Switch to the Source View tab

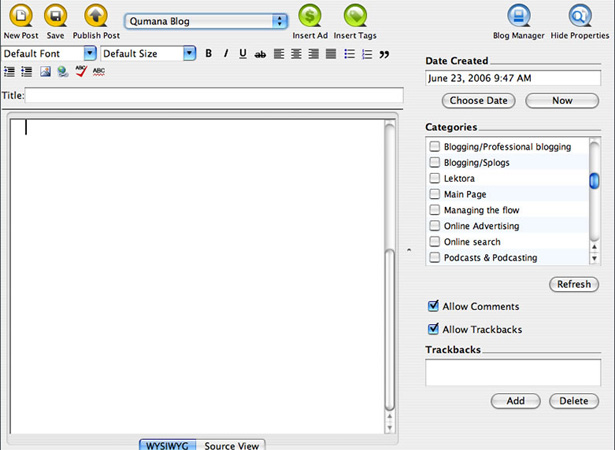coord(231,445)
